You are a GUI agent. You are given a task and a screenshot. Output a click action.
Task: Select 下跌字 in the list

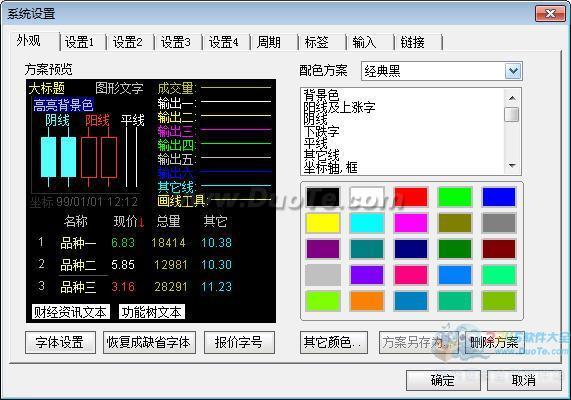click(321, 131)
